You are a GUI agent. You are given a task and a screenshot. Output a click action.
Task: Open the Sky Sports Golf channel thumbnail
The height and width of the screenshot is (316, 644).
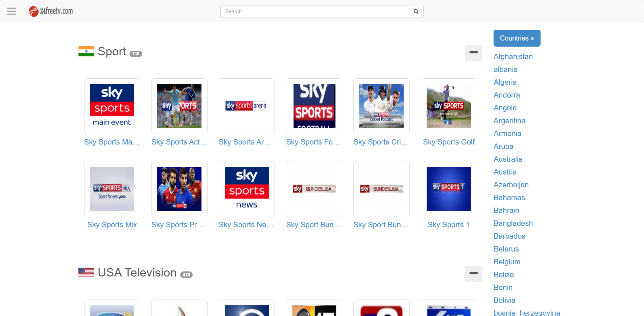tap(448, 106)
